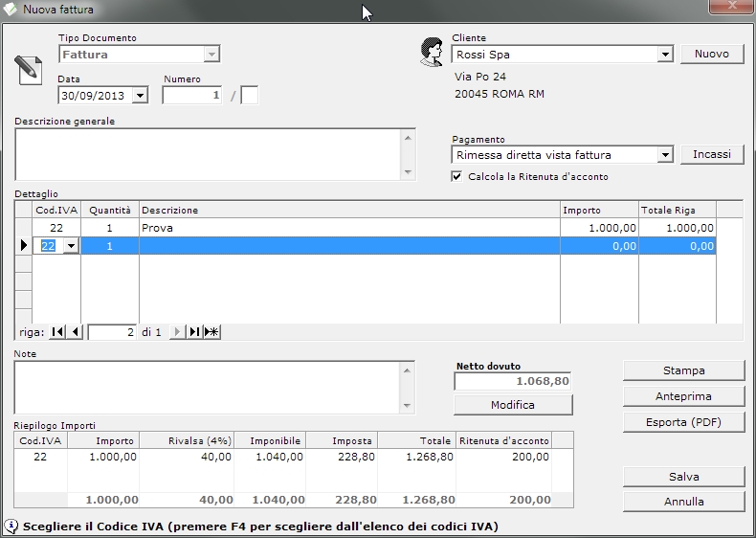Screen dimensions: 756x538
Task: Click the customer portrait icon
Action: coord(432,52)
